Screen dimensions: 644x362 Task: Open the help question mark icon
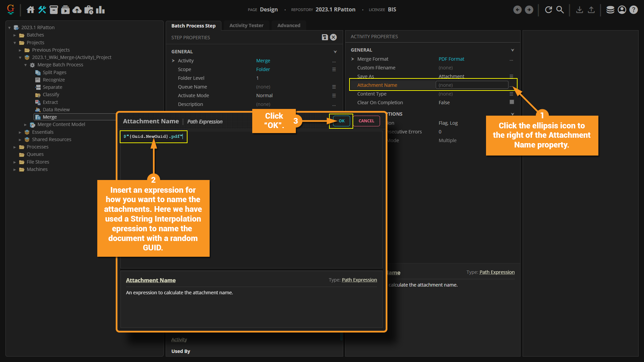(x=633, y=10)
